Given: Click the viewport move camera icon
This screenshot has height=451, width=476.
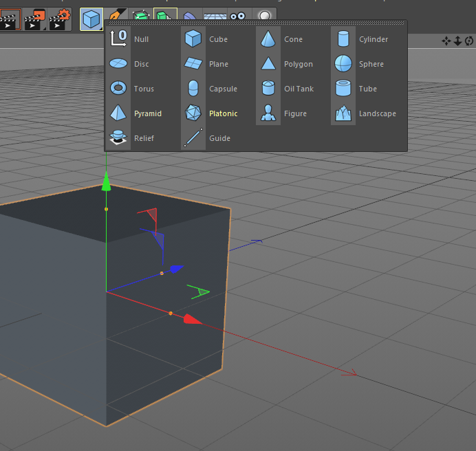Looking at the screenshot, I should click(x=446, y=41).
